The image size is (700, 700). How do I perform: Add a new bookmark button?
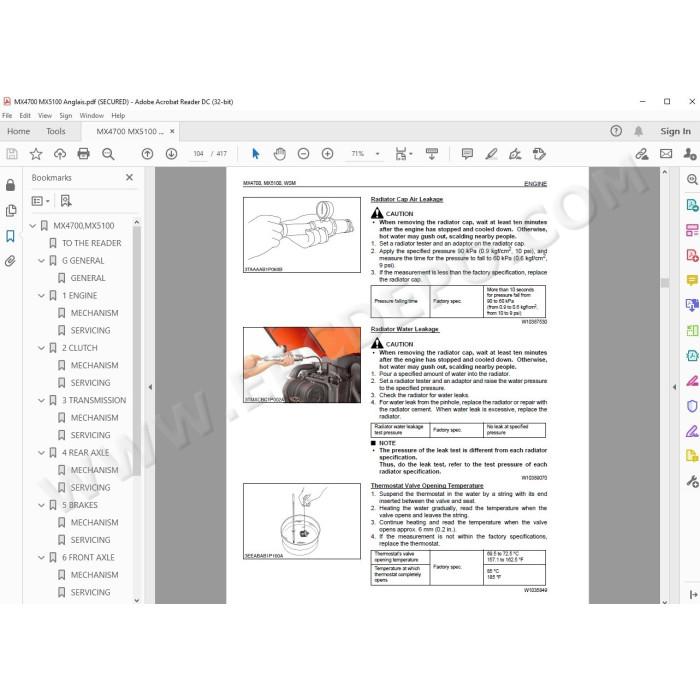(x=66, y=201)
